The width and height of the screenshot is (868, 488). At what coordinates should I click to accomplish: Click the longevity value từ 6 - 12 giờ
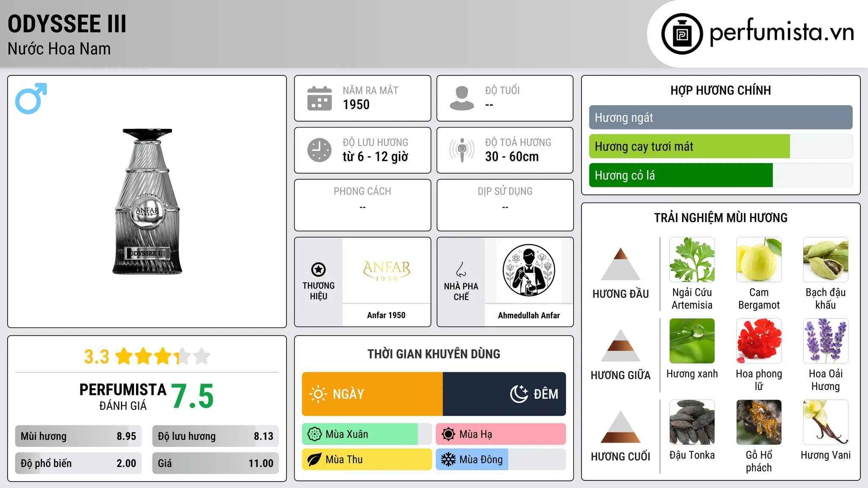coord(375,157)
